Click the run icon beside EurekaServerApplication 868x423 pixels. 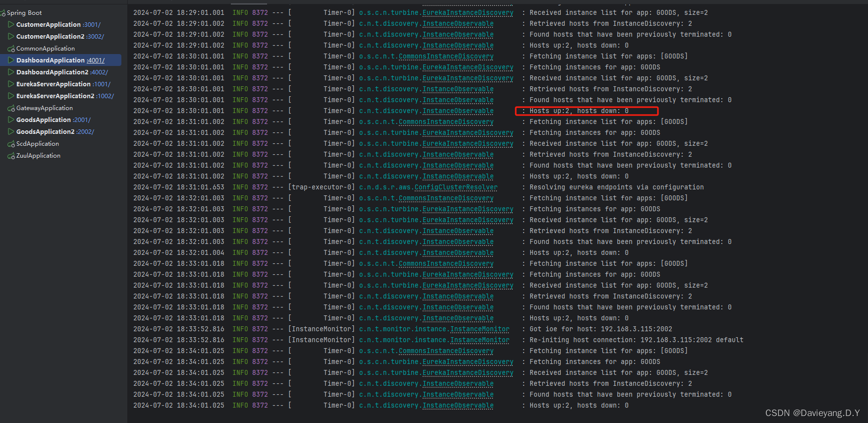11,84
